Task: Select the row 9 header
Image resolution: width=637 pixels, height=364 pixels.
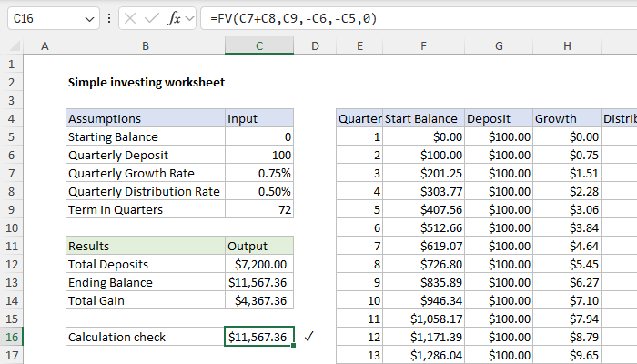Action: (11, 209)
